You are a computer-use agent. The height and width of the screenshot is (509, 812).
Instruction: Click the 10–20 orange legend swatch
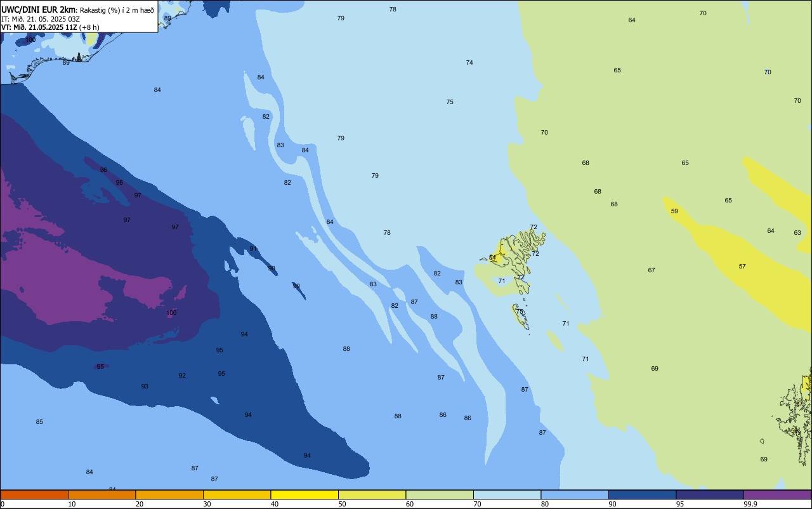(101, 494)
